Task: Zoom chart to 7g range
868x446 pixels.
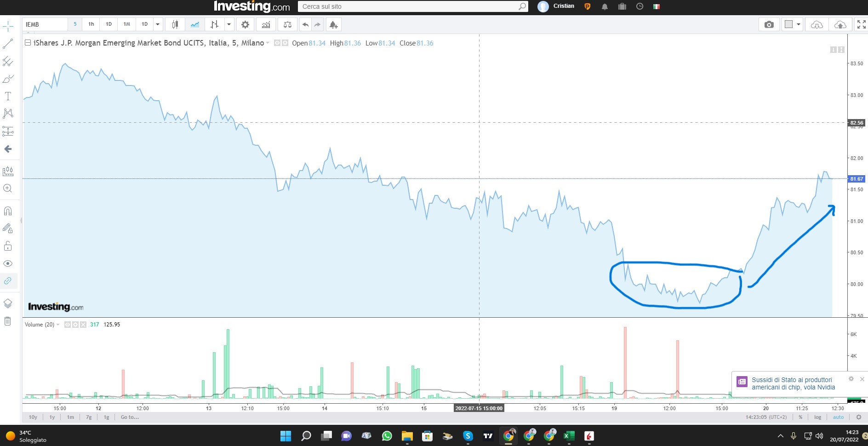Action: (89, 417)
